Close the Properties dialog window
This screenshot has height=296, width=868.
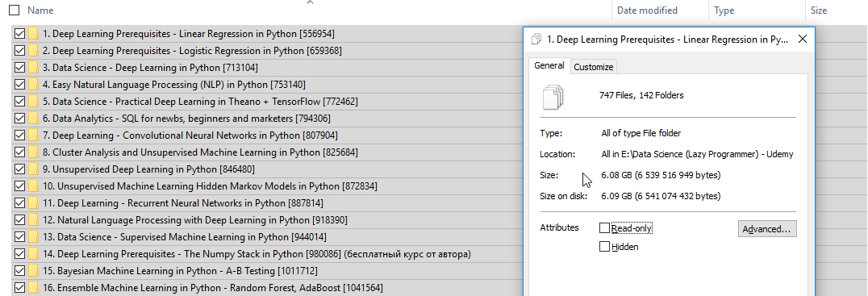pyautogui.click(x=803, y=40)
